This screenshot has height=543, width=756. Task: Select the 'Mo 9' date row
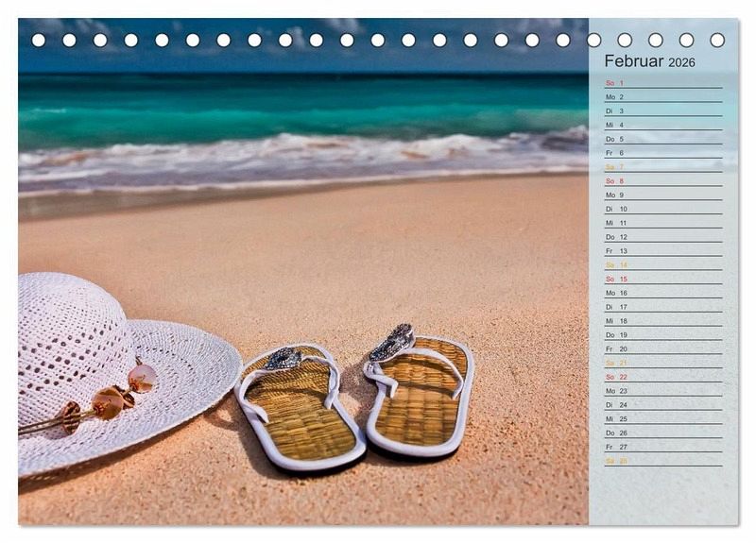pyautogui.click(x=663, y=195)
